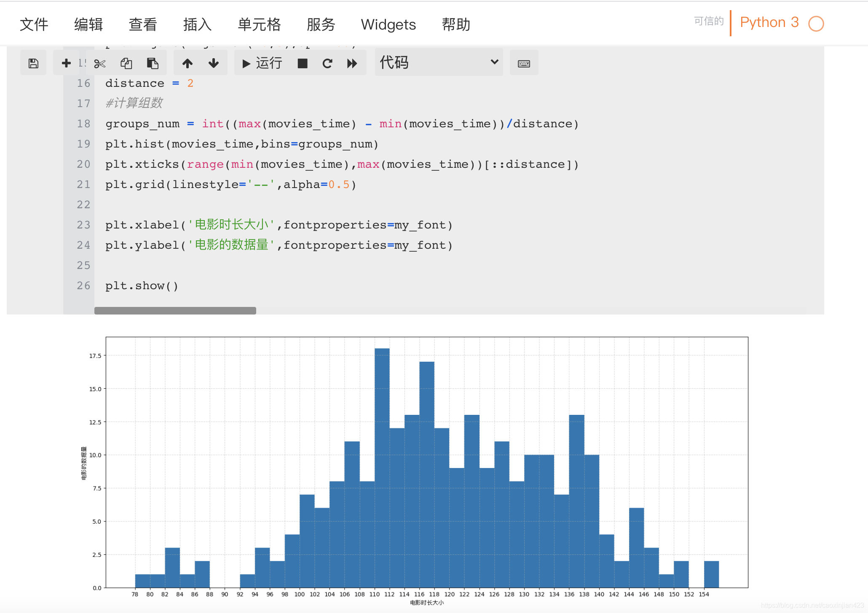
Task: Paste cell below icon
Action: tap(153, 63)
